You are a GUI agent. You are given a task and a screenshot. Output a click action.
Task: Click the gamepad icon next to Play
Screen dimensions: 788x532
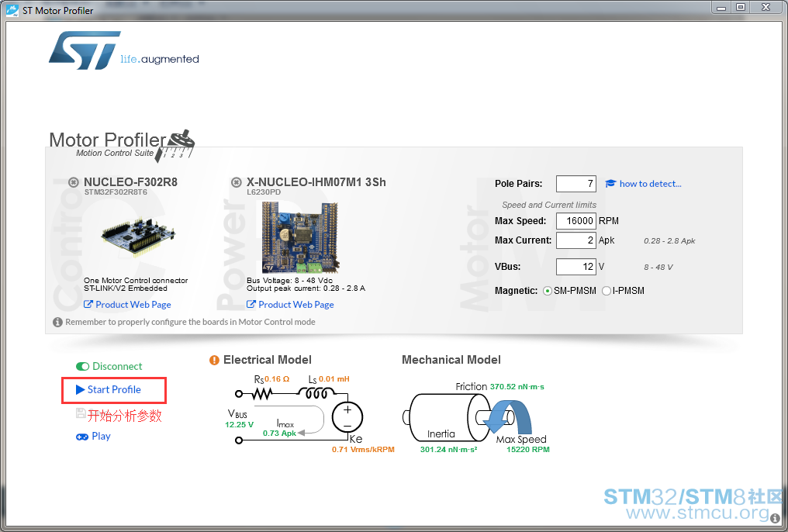pyautogui.click(x=82, y=437)
